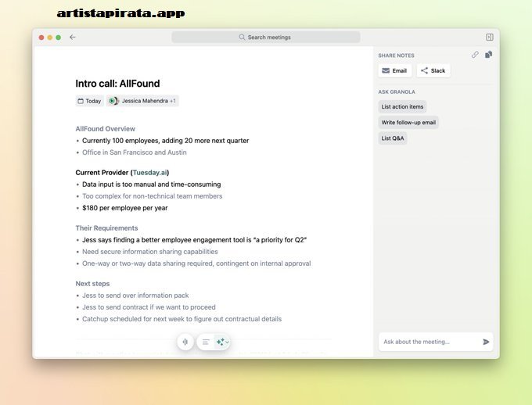Click "Data input is too manual" line

click(x=151, y=185)
